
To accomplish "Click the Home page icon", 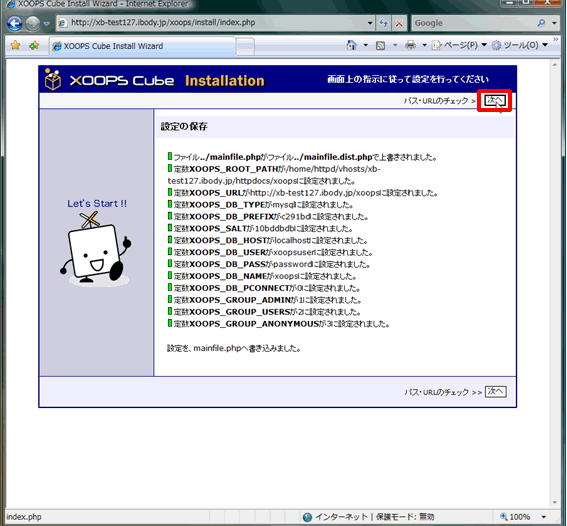I will point(351,46).
